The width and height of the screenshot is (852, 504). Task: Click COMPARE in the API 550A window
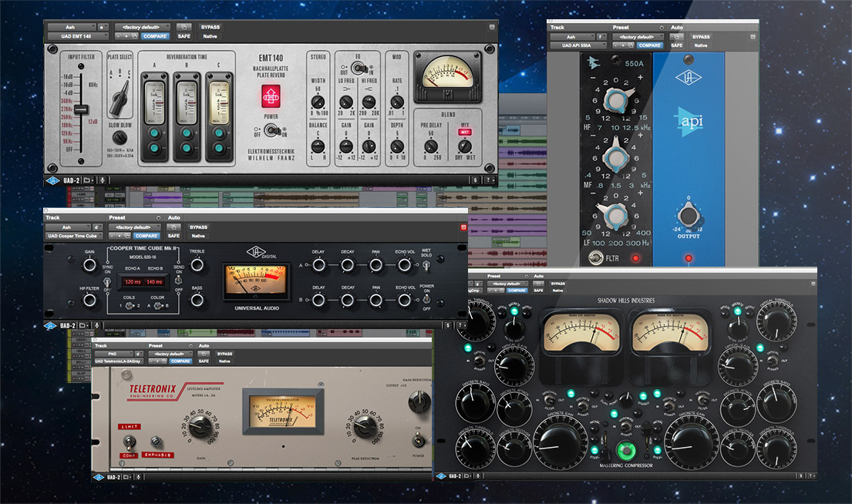pyautogui.click(x=650, y=45)
